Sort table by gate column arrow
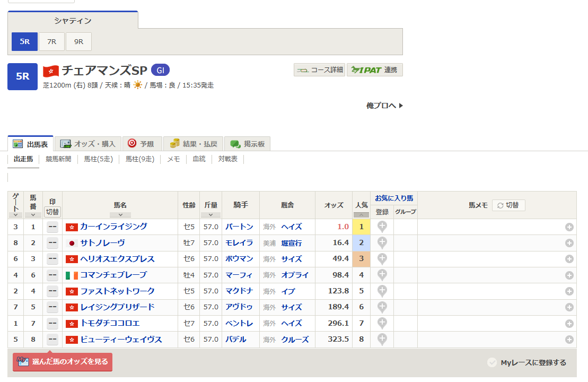The width and height of the screenshot is (588, 382). tap(15, 215)
